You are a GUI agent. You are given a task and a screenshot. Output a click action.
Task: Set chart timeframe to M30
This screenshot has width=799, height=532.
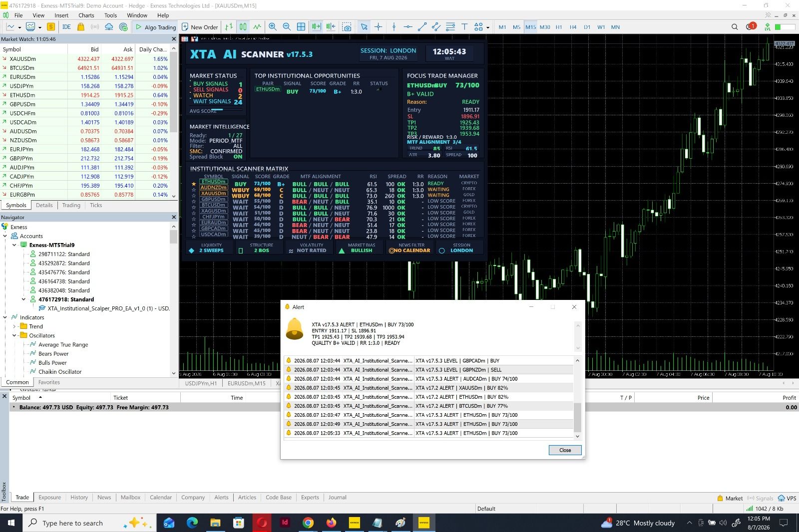point(545,27)
